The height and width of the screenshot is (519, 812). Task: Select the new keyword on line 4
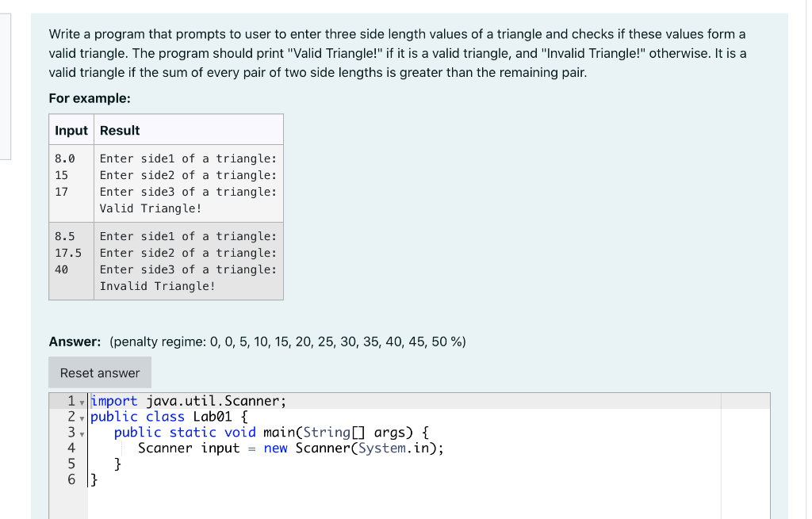click(x=277, y=448)
